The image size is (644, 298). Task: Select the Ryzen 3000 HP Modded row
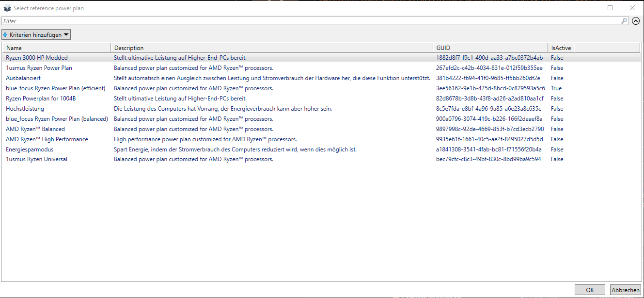pos(321,58)
